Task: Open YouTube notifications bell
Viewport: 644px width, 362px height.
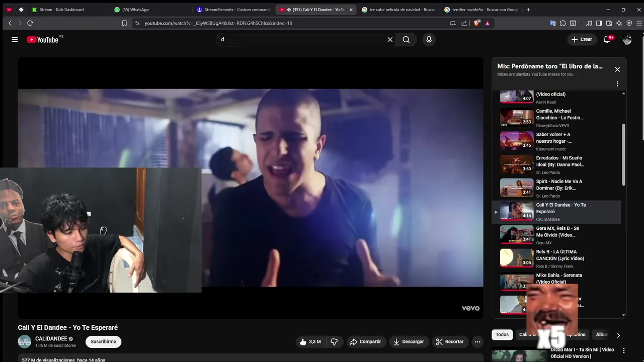Action: [607, 40]
